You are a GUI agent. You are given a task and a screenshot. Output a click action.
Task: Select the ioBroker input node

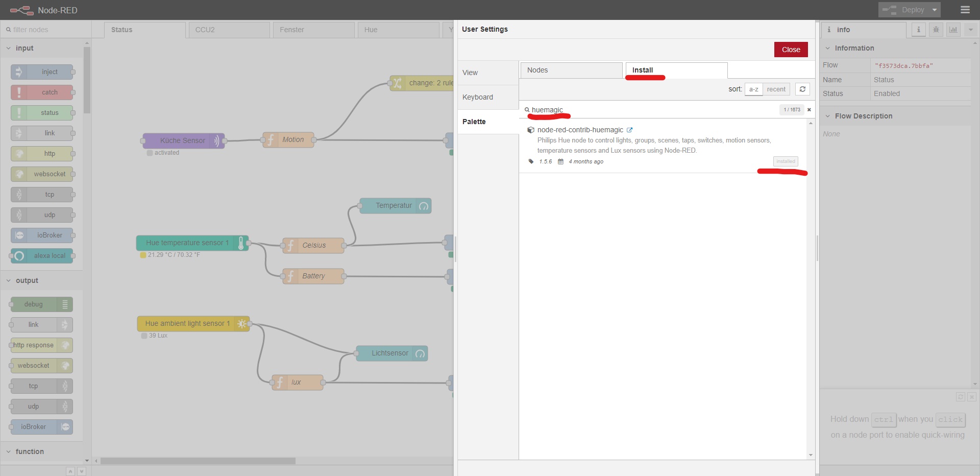click(x=42, y=235)
